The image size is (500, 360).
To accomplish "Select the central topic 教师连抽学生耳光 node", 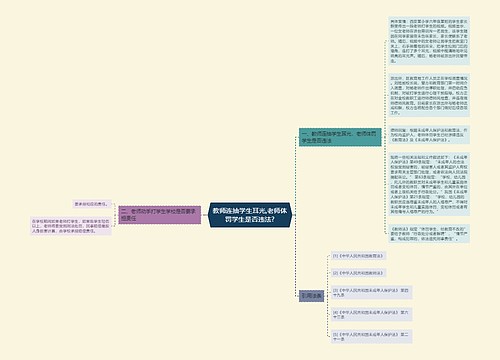I will coord(250,215).
